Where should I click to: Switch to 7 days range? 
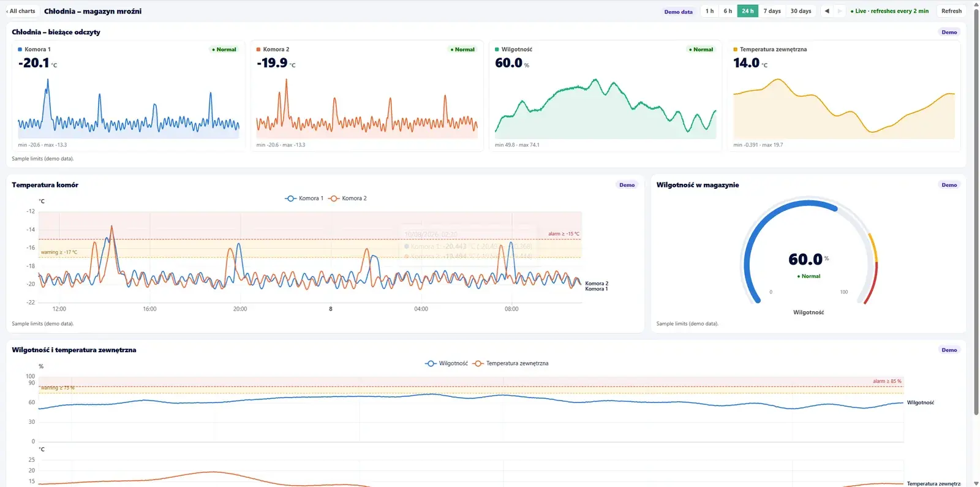point(772,11)
